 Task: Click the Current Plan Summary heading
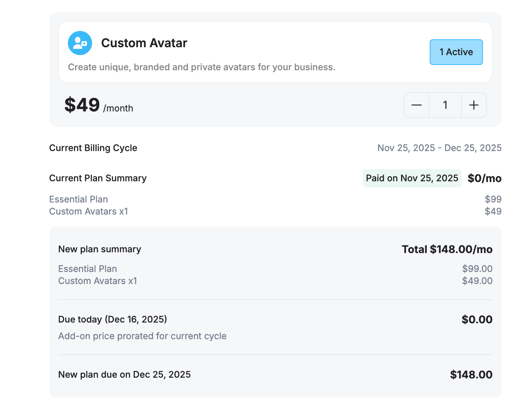tap(98, 178)
